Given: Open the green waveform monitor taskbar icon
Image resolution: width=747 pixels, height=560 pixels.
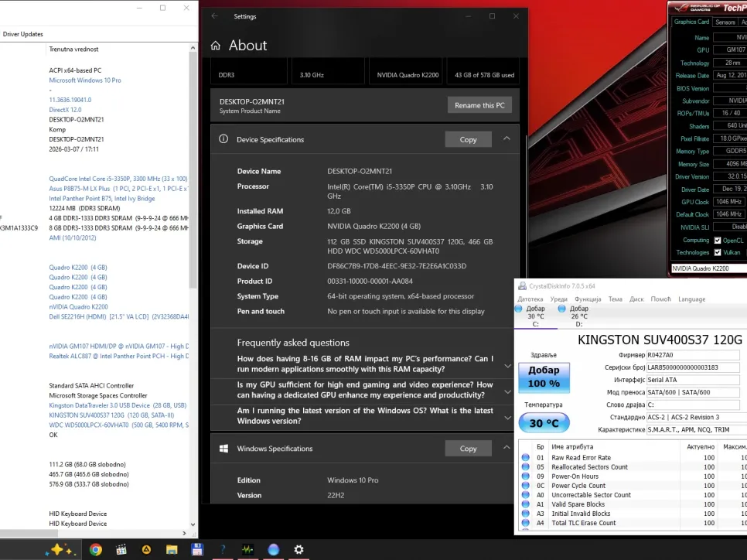Looking at the screenshot, I should (247, 549).
